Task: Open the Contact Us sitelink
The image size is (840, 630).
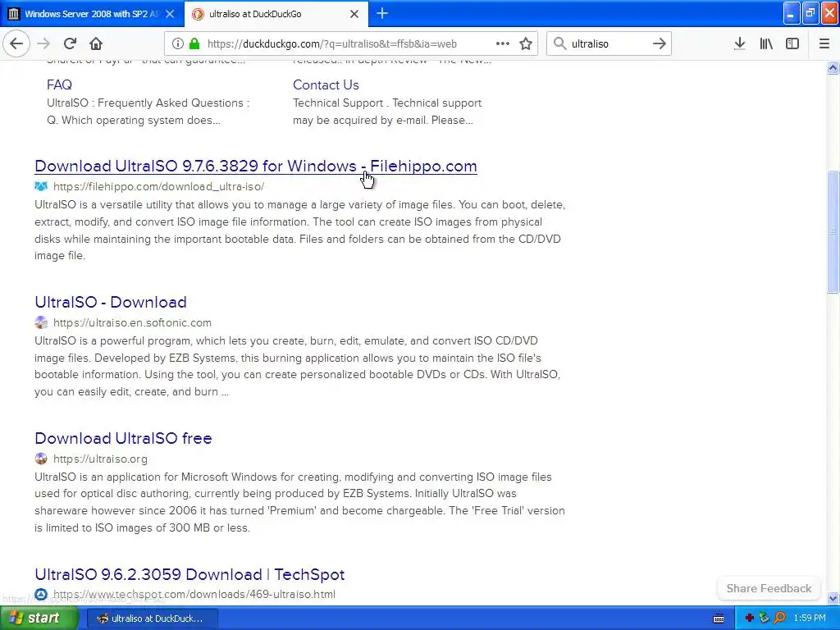Action: coord(326,84)
